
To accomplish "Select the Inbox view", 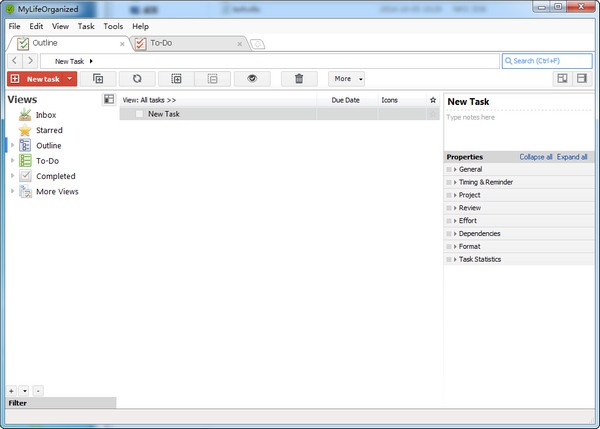I will (x=46, y=115).
